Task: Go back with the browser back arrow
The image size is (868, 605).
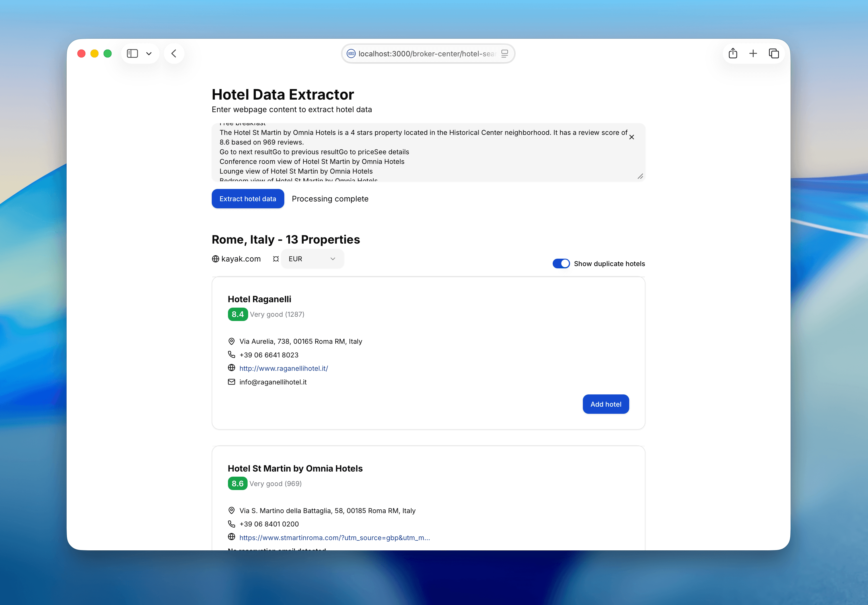Action: tap(174, 53)
